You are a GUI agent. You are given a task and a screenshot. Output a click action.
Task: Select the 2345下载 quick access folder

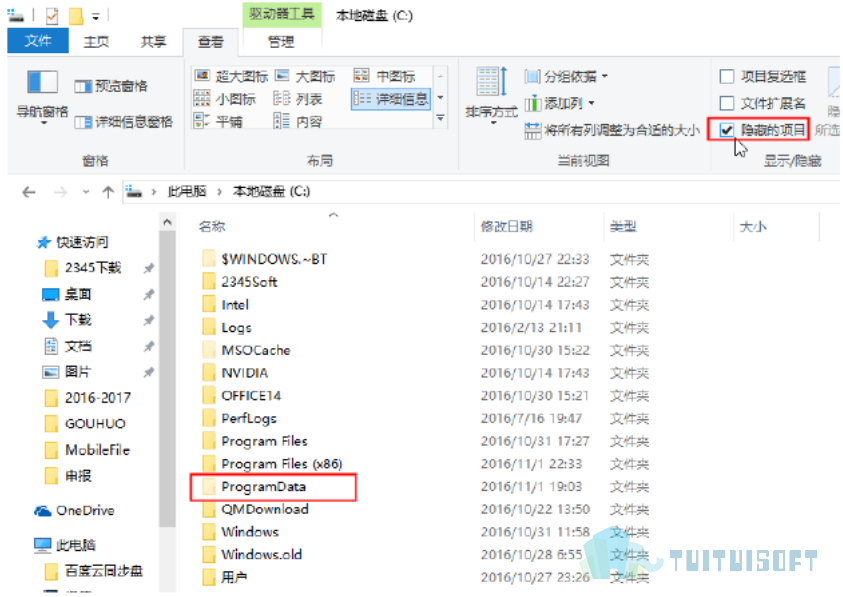(x=83, y=268)
